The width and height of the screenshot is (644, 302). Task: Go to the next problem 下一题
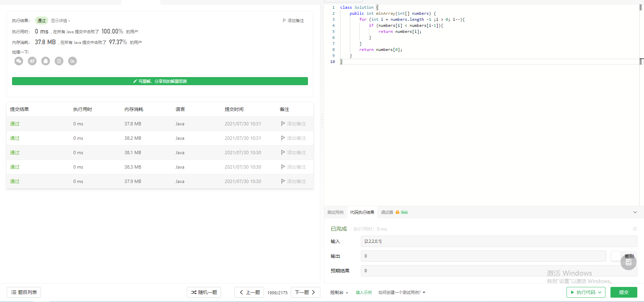[306, 292]
